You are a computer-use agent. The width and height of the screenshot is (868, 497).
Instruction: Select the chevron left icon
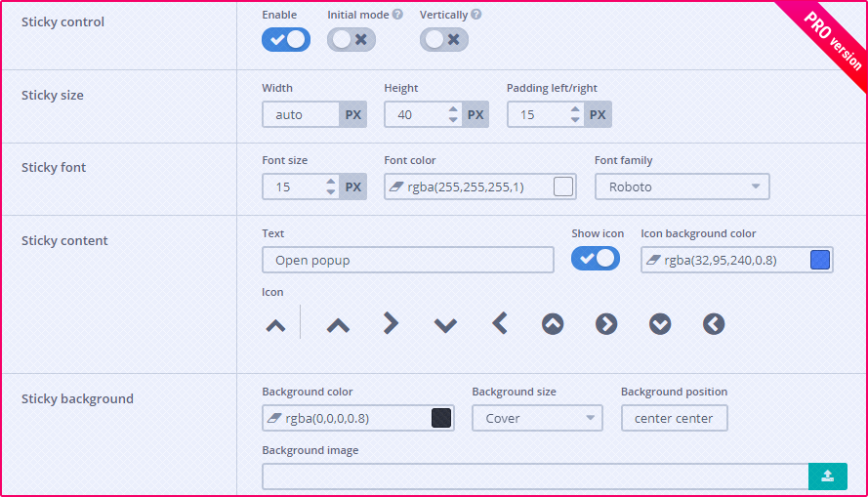coord(500,323)
